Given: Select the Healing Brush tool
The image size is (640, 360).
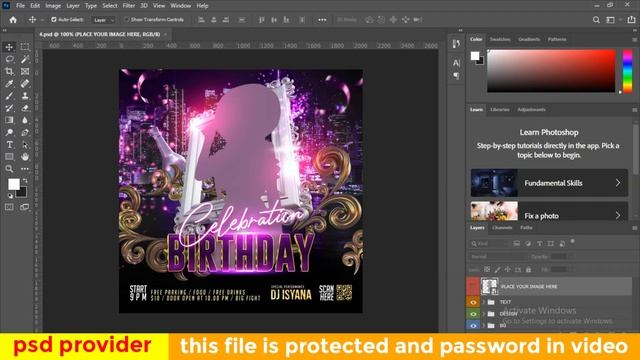Looking at the screenshot, I should [x=25, y=84].
